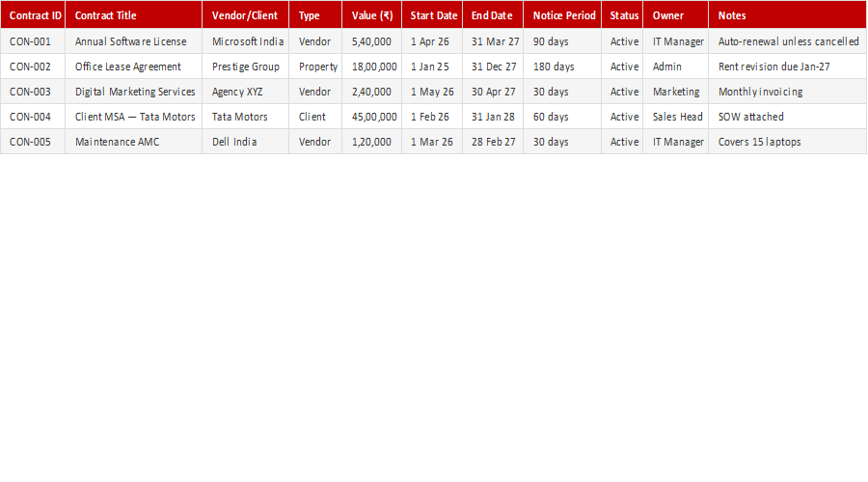
Task: Click the Tata Motors client cell
Action: pos(245,117)
